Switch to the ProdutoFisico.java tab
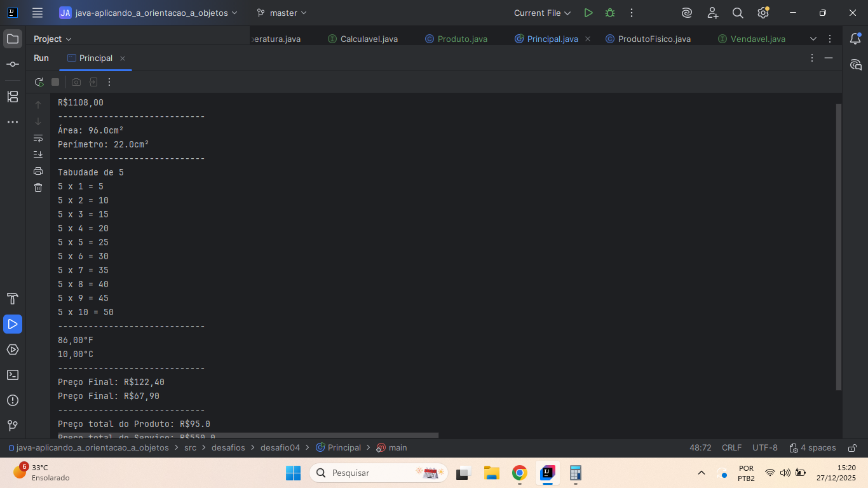Screen dimensions: 868x488 point(648,39)
